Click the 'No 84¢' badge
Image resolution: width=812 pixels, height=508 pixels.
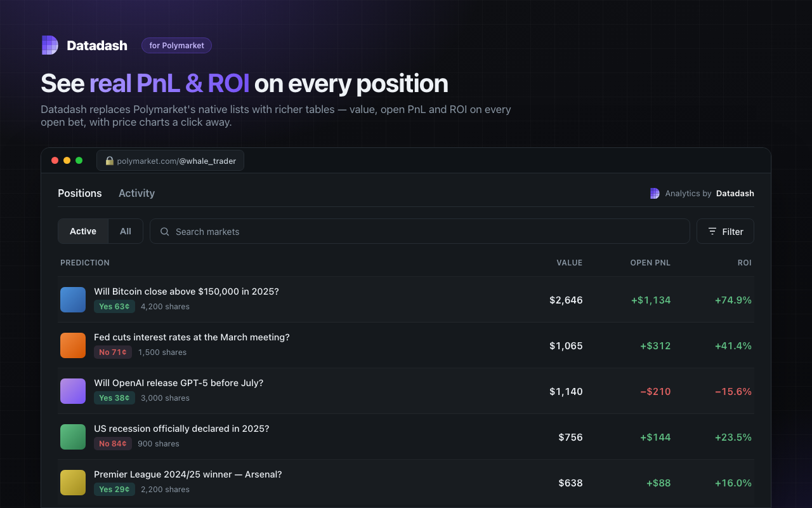tap(113, 443)
